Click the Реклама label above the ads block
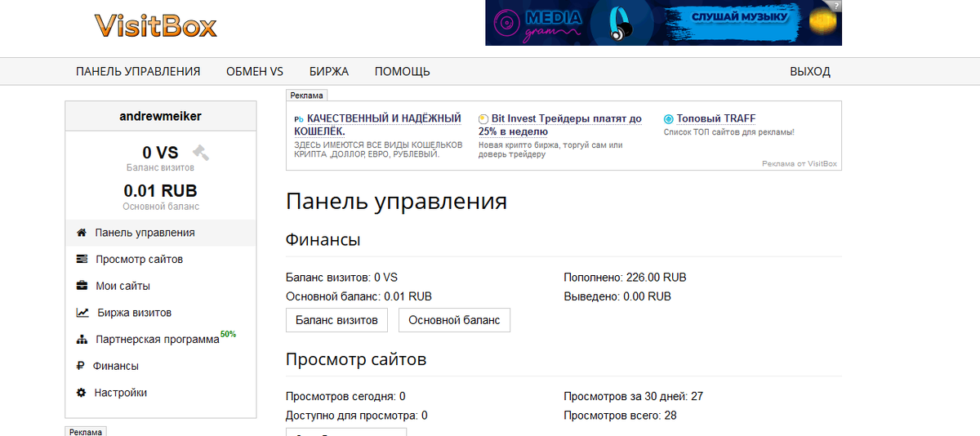 [306, 96]
